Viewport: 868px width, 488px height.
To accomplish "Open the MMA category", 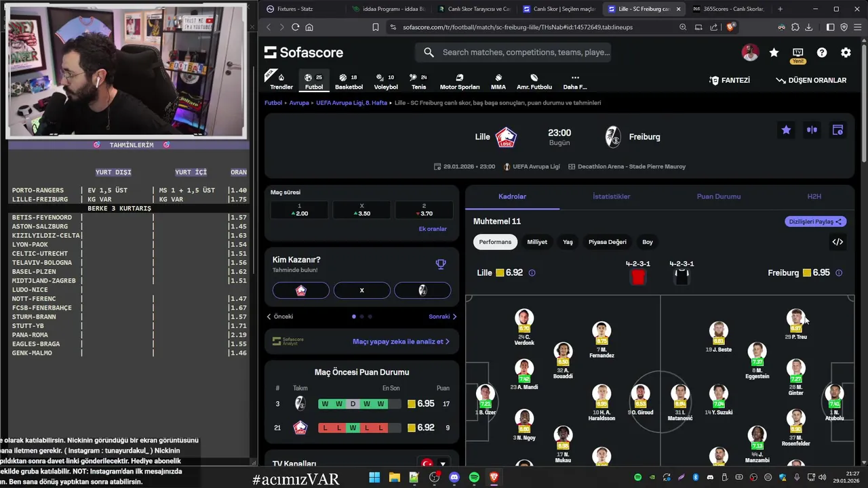I will pos(498,81).
